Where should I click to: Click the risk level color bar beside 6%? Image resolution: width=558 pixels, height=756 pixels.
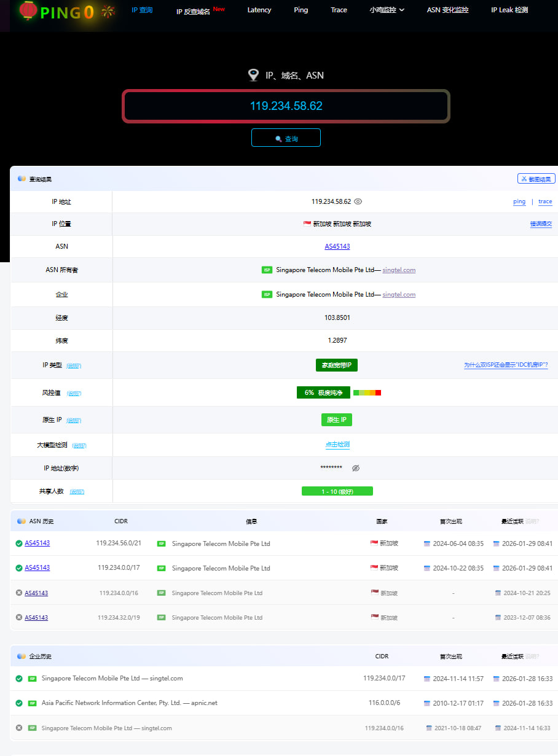(x=367, y=392)
